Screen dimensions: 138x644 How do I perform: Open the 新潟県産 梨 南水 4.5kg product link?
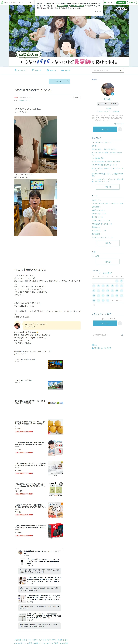30,423
